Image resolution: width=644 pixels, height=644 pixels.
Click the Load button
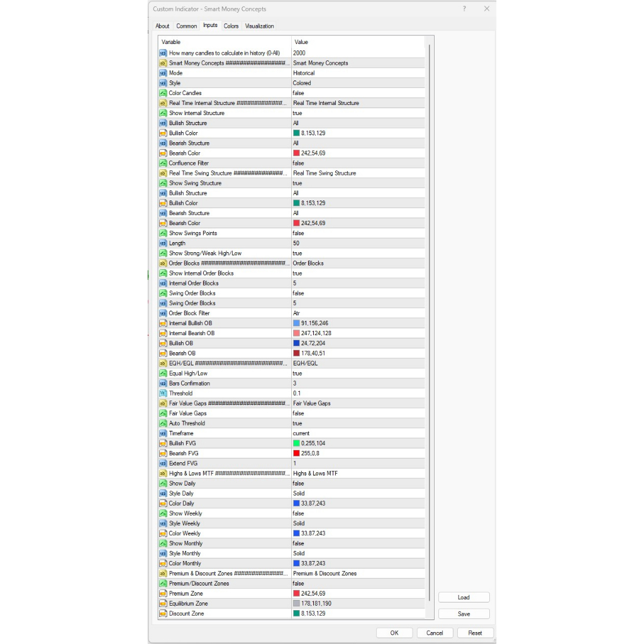[x=464, y=597]
